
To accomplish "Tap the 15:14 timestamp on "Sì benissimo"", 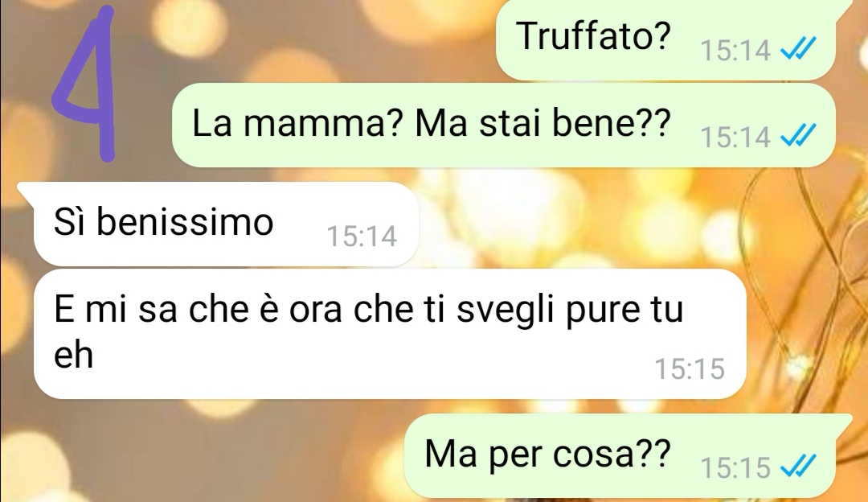I will click(x=362, y=236).
